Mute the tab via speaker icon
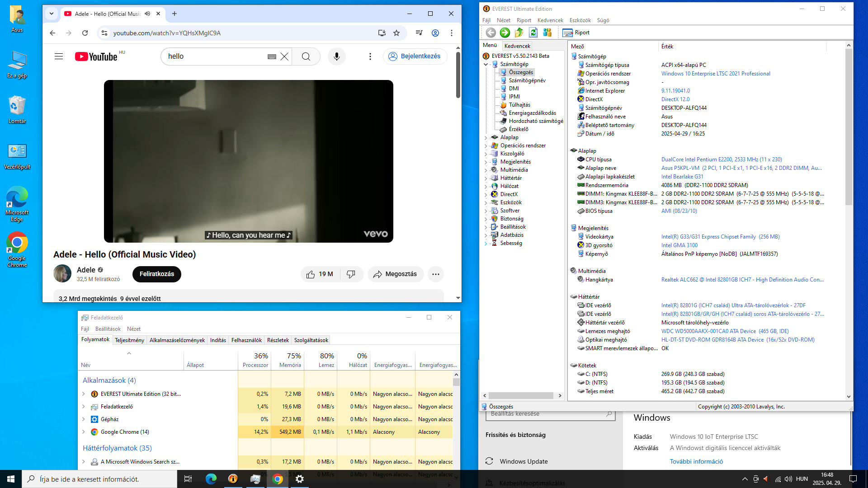The width and height of the screenshot is (868, 488). [147, 14]
